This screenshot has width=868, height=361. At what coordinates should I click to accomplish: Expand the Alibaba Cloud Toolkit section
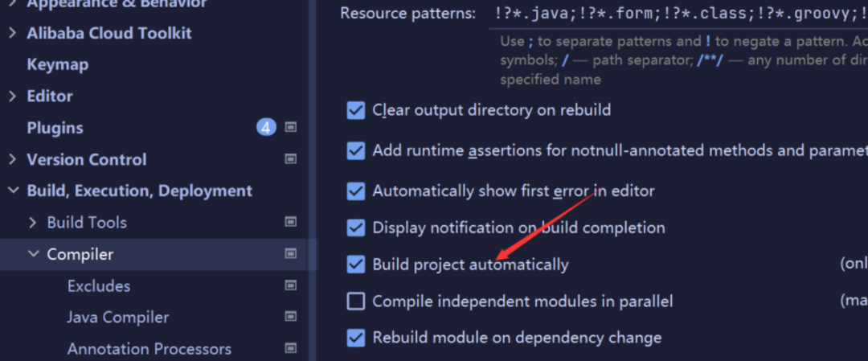pyautogui.click(x=12, y=33)
